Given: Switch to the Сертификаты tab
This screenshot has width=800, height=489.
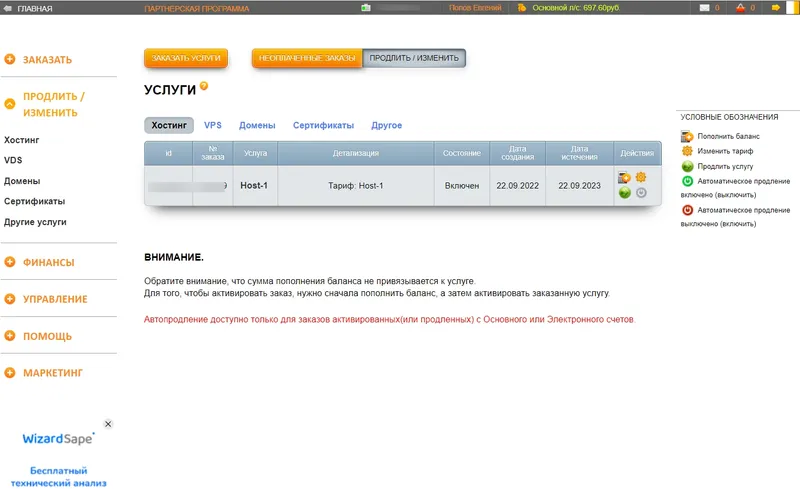Looking at the screenshot, I should pos(323,125).
